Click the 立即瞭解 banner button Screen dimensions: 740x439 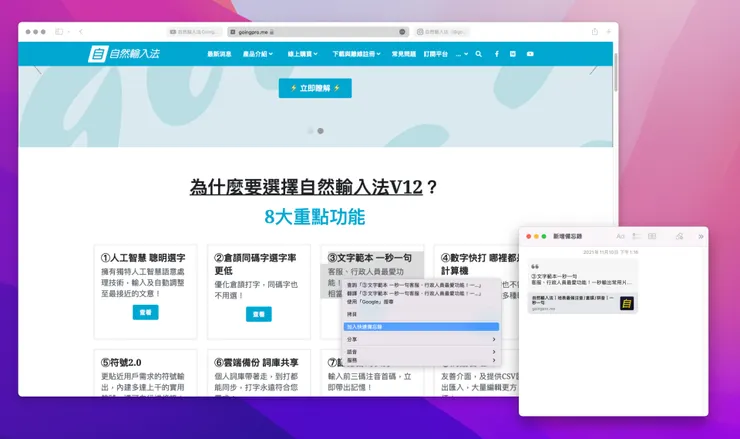pos(315,88)
